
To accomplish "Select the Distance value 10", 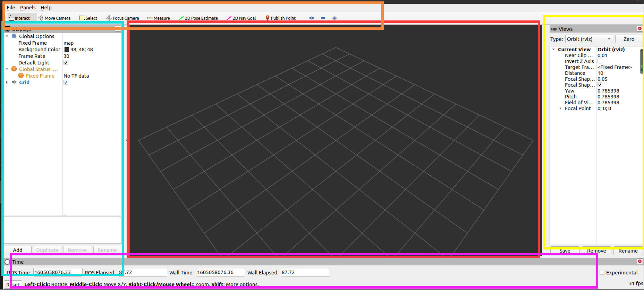I will pyautogui.click(x=600, y=73).
